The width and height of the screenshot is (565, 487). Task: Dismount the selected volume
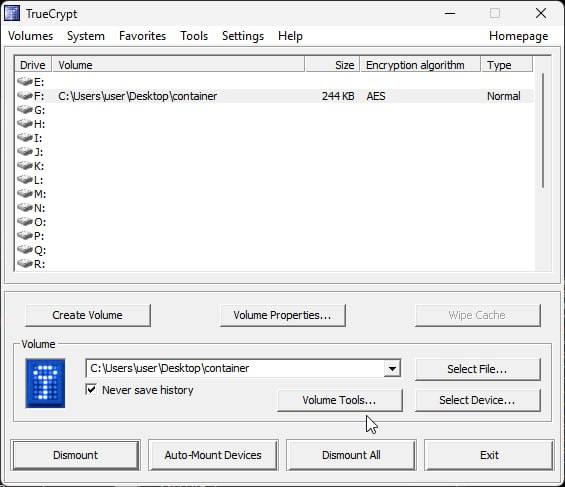(x=75, y=455)
